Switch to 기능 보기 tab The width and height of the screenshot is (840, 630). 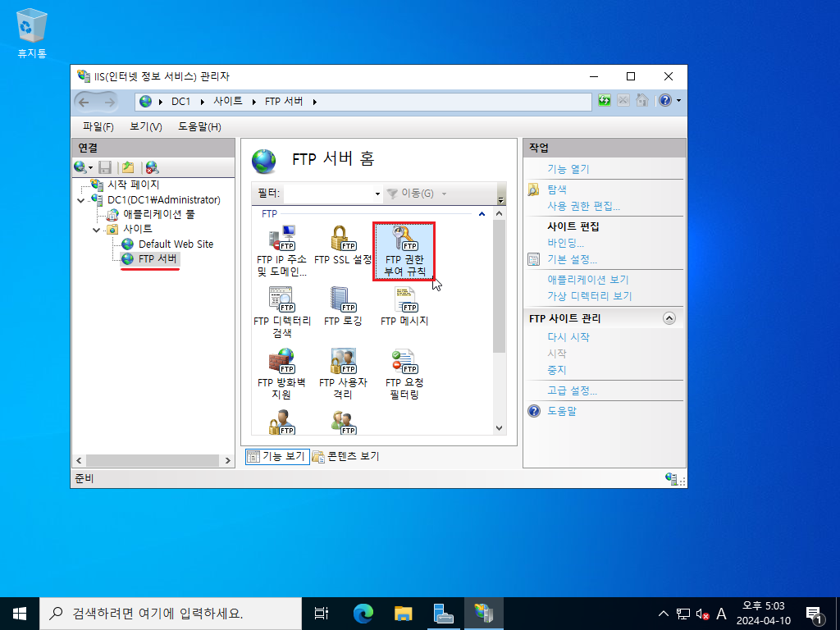[x=277, y=456]
